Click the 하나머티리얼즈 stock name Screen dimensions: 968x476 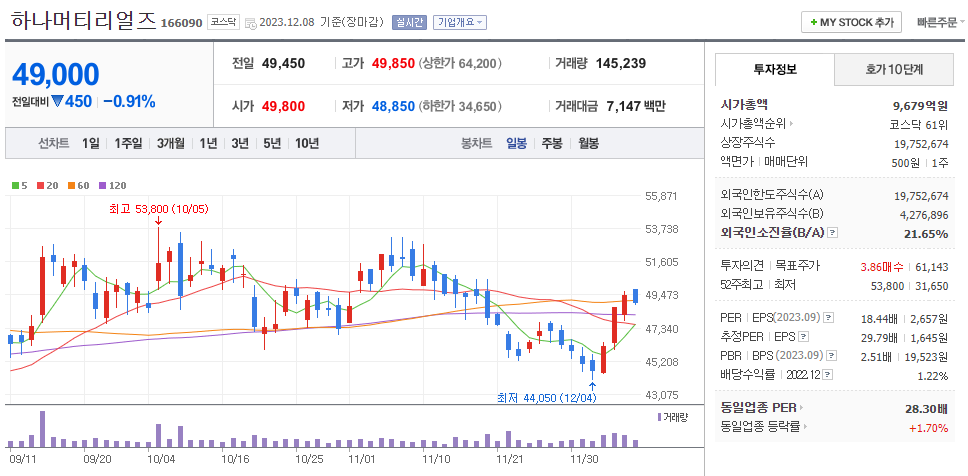(x=83, y=20)
